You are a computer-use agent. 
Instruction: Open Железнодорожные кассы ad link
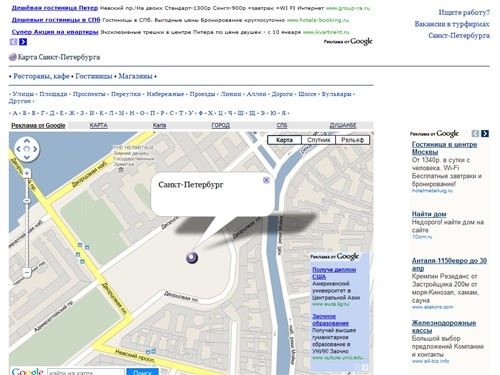(444, 327)
